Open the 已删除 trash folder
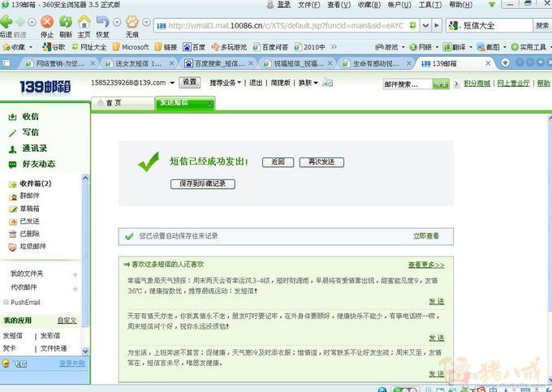 pyautogui.click(x=24, y=234)
